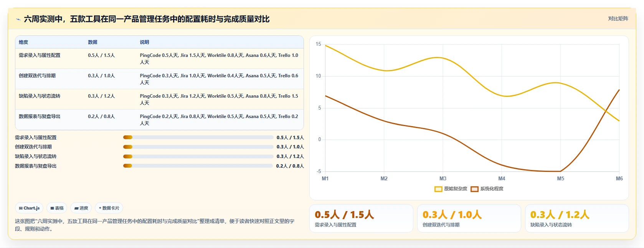Click the table value 0.5人 / 1.5人
Viewport: 644px width, 248px height.
101,55
